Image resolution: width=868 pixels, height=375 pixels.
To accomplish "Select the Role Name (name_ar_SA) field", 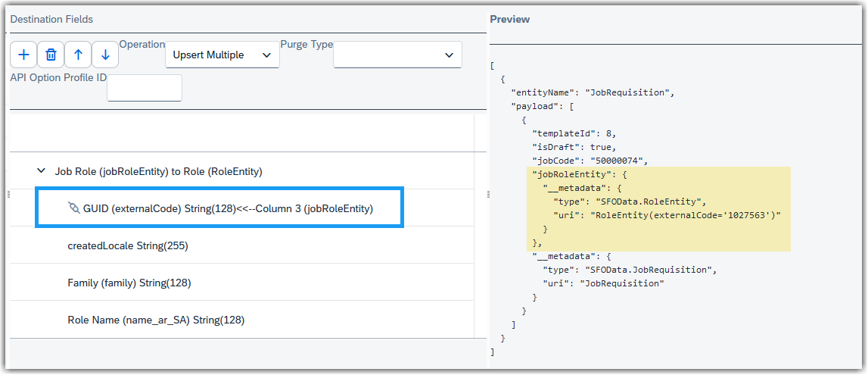I will [x=156, y=320].
